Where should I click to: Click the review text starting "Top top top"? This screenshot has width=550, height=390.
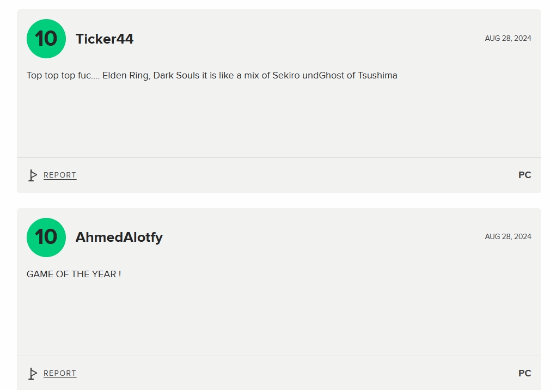click(212, 75)
